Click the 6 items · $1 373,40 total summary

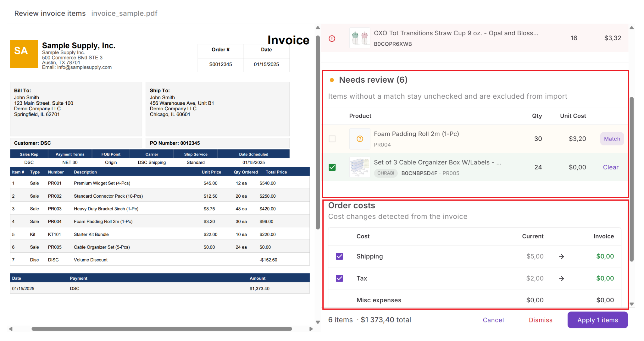click(x=369, y=320)
